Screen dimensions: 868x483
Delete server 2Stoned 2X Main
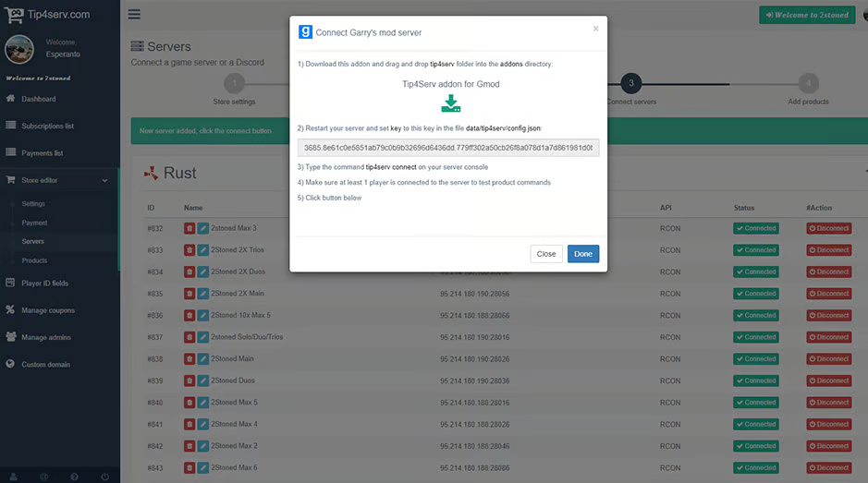point(189,294)
